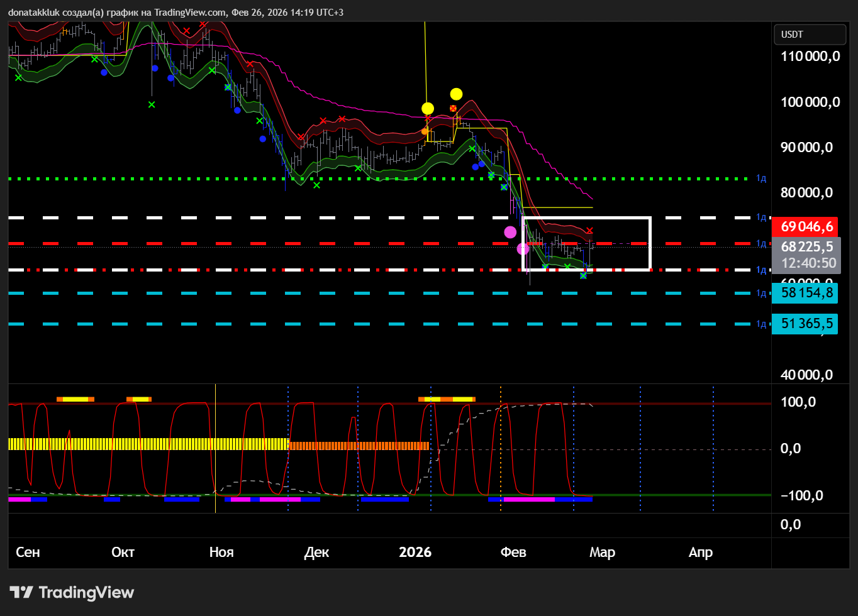This screenshot has height=616, width=858.
Task: Click the 2026 label on the time axis
Action: click(x=415, y=553)
